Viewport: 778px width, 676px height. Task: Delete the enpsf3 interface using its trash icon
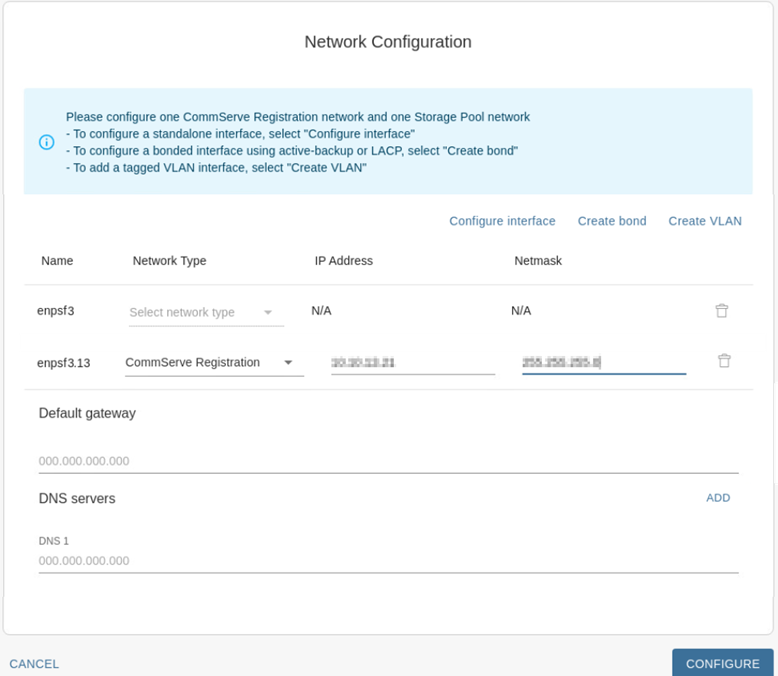coord(721,311)
